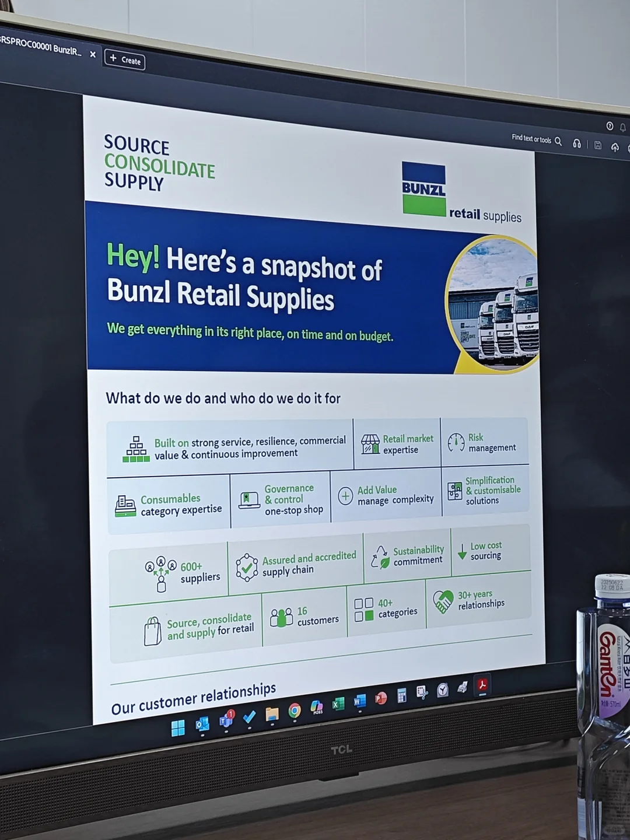630x840 pixels.
Task: Open the notifications bell icon
Action: pyautogui.click(x=623, y=127)
